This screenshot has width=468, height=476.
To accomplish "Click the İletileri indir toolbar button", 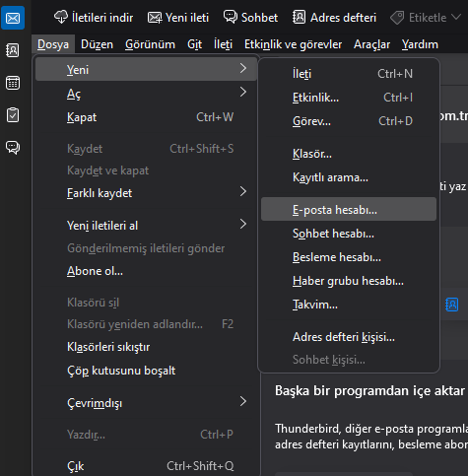I will click(x=94, y=18).
